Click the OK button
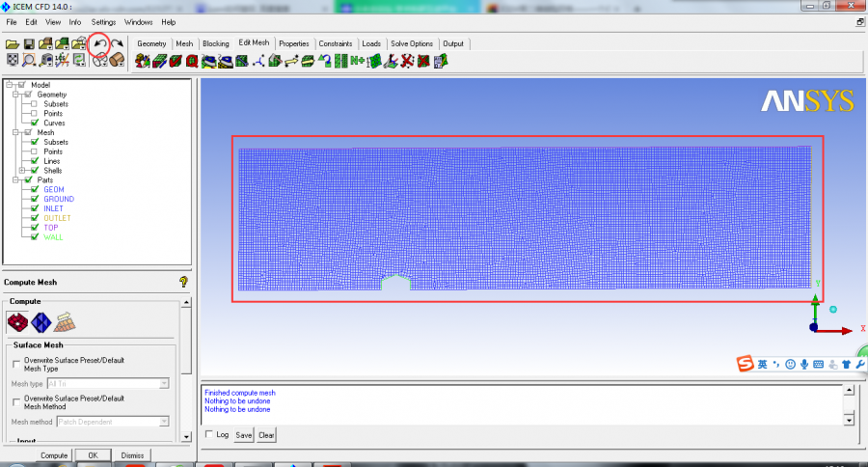The width and height of the screenshot is (868, 467). coord(93,455)
